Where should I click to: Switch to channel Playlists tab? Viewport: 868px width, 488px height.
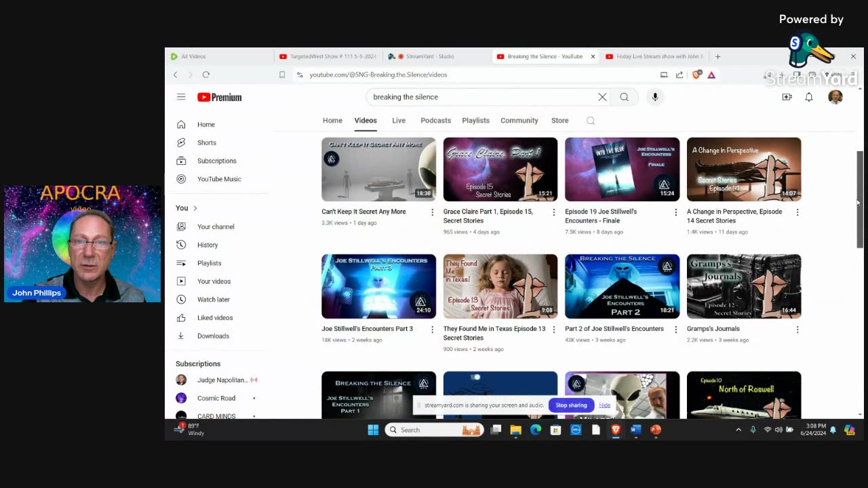click(x=475, y=121)
